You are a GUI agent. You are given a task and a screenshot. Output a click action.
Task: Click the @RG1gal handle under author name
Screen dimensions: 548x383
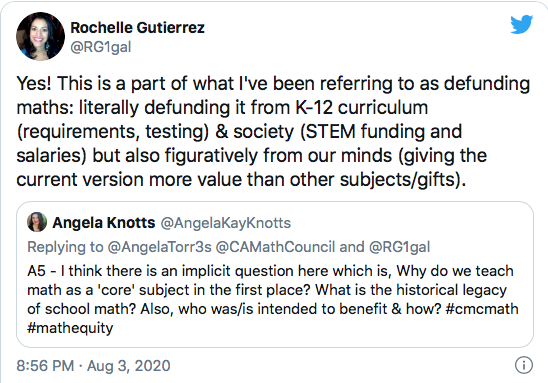coord(101,47)
